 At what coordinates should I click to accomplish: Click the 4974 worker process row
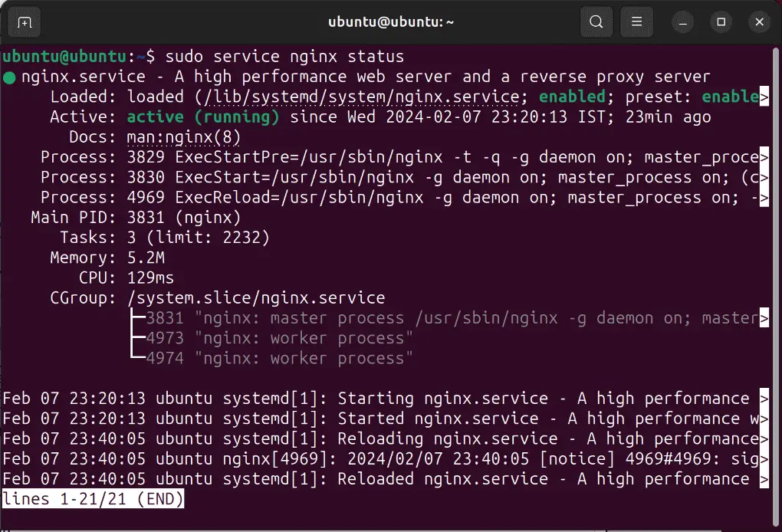click(272, 358)
